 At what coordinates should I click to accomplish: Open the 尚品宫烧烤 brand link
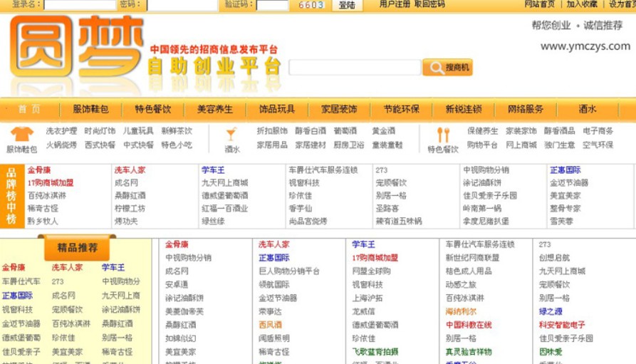click(x=308, y=221)
